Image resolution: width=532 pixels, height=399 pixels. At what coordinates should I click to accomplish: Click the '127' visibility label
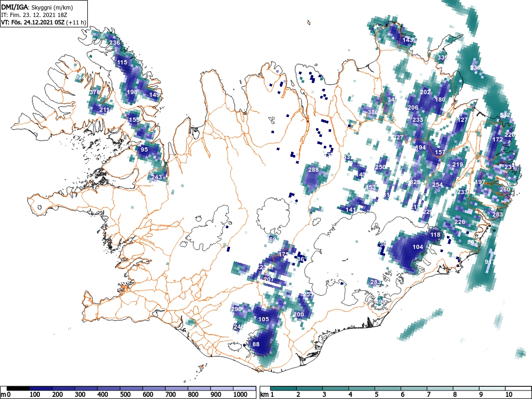[462, 120]
